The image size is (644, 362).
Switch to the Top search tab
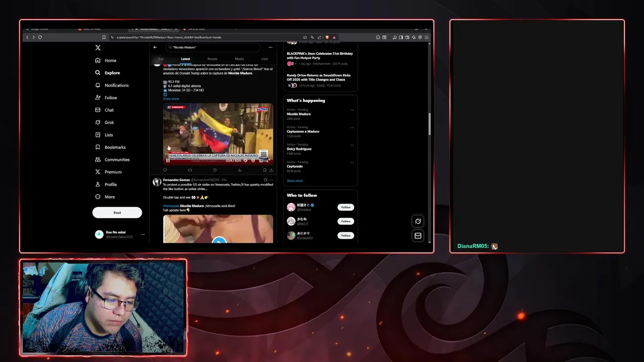pos(161,59)
